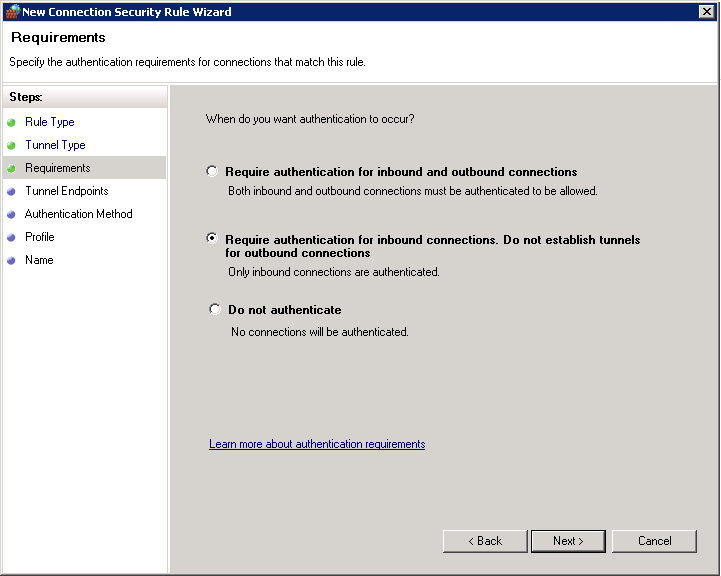The image size is (721, 576).
Task: Select the Authentication Method step
Action: 79,214
